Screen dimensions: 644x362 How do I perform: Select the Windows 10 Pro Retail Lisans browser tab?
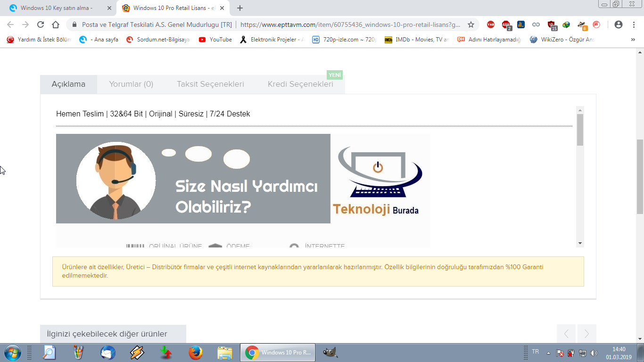pos(174,8)
